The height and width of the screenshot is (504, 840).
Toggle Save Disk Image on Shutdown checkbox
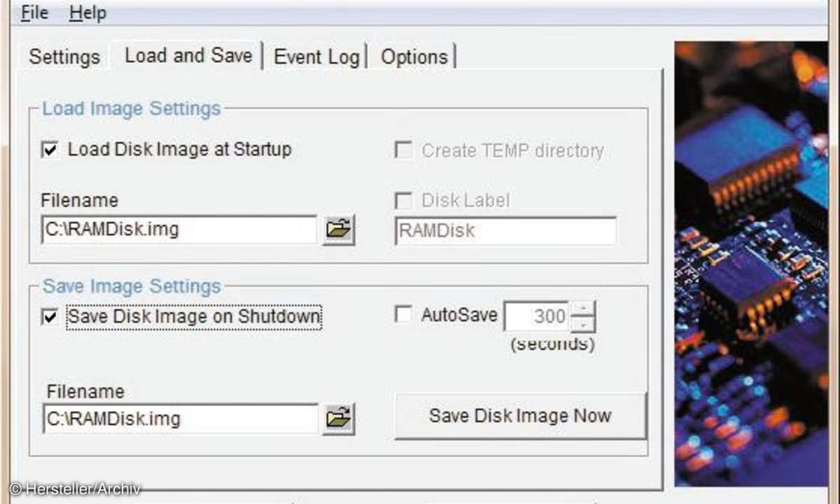point(50,317)
